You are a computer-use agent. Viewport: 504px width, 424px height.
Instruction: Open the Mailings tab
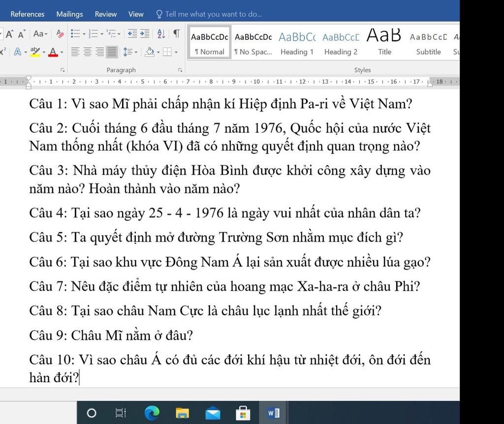pos(69,14)
